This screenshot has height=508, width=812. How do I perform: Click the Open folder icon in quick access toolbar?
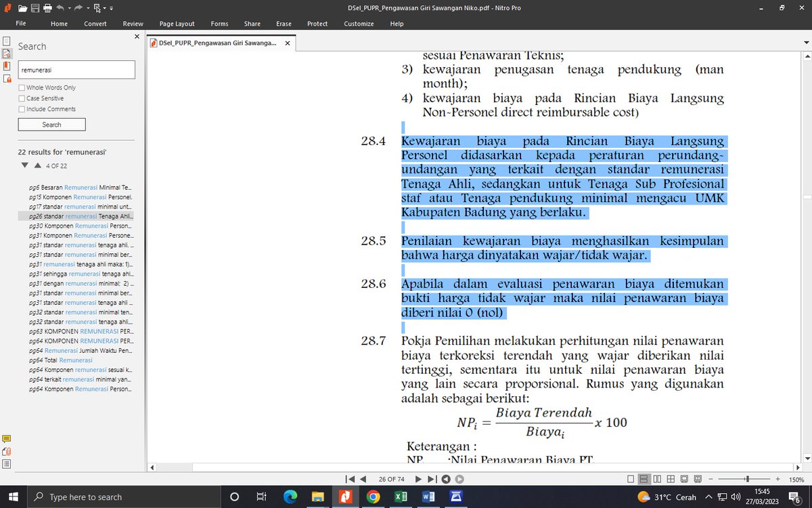(23, 8)
